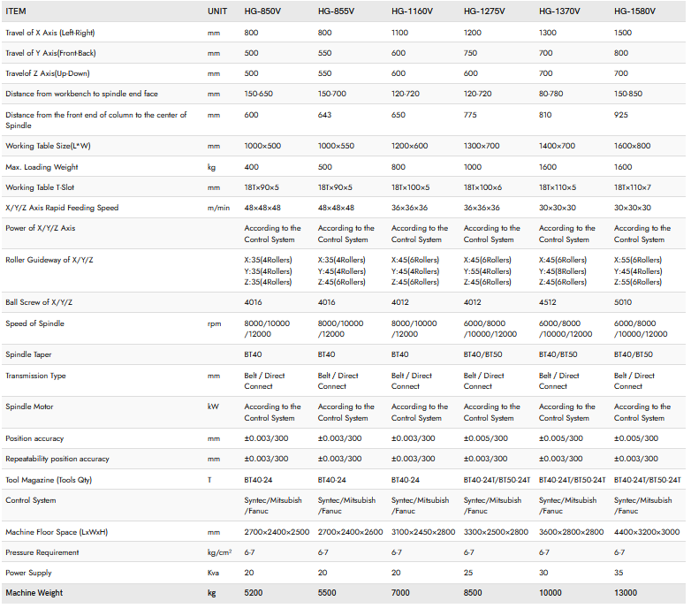691x616 pixels.
Task: Select the Spindle Taper row label
Action: coord(28,354)
